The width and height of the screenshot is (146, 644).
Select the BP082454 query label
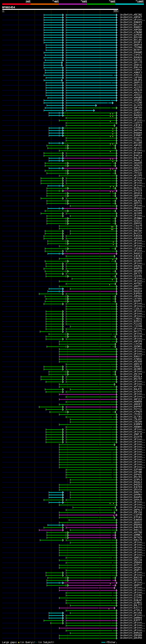(x=8, y=7)
